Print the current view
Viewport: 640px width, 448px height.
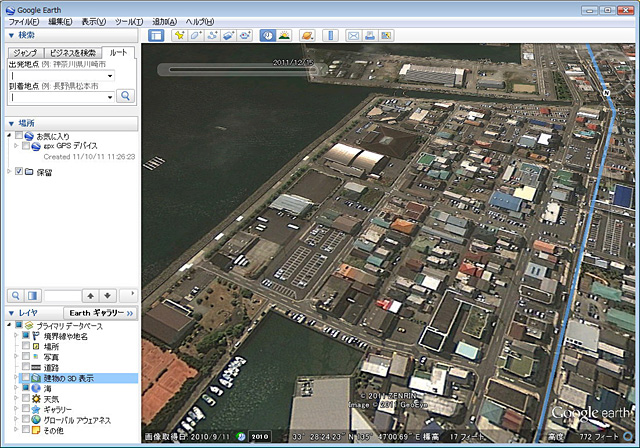(x=370, y=35)
